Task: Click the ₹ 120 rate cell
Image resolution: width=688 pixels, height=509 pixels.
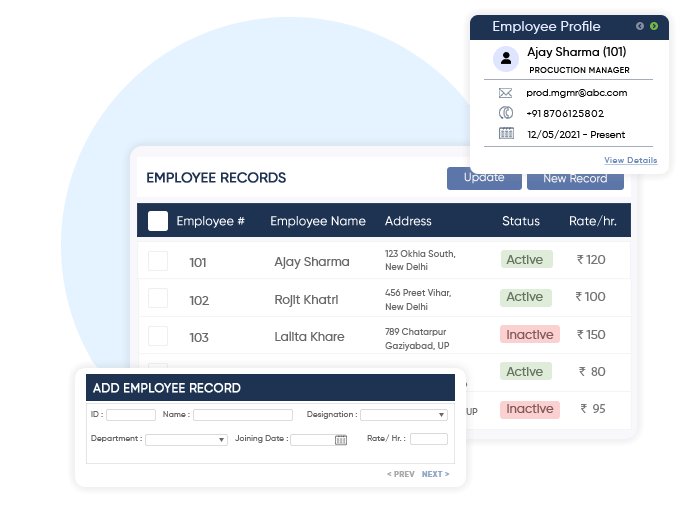Action: tap(591, 260)
